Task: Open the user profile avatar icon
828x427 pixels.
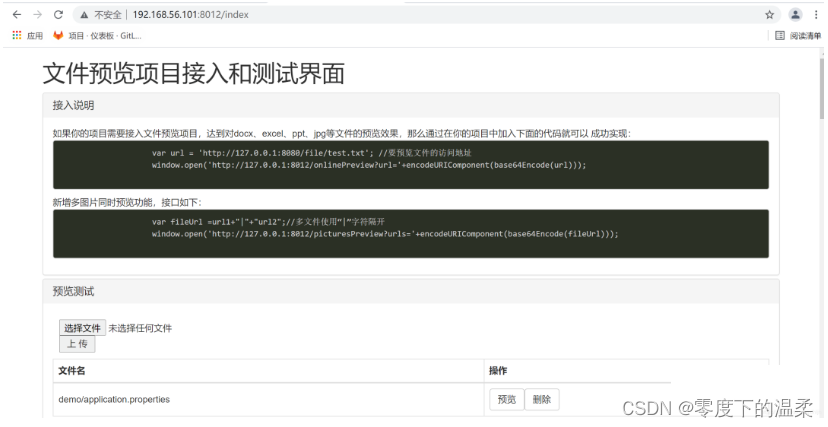Action: pos(795,15)
